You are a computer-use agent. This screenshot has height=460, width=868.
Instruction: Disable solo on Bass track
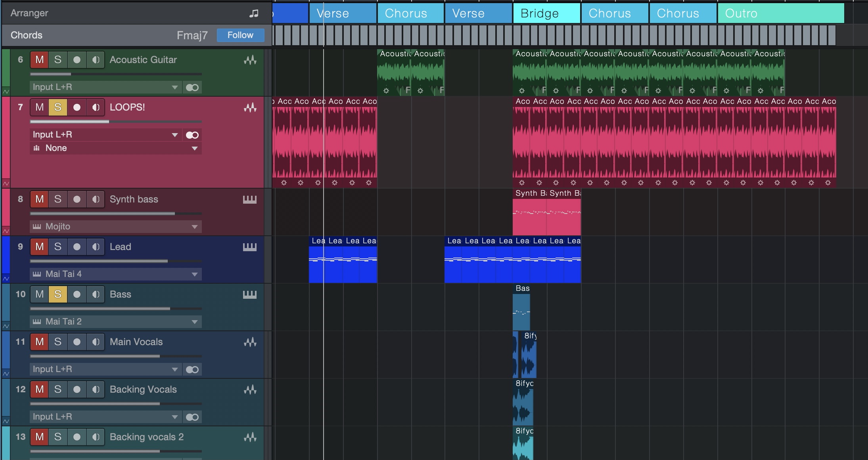[58, 294]
